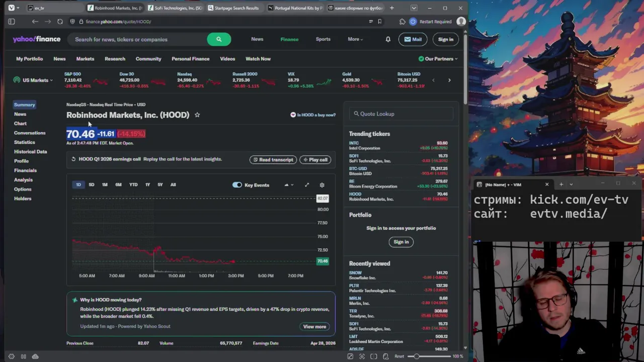Click capture page icon in status bar
This screenshot has height=362, width=644.
coord(350,356)
